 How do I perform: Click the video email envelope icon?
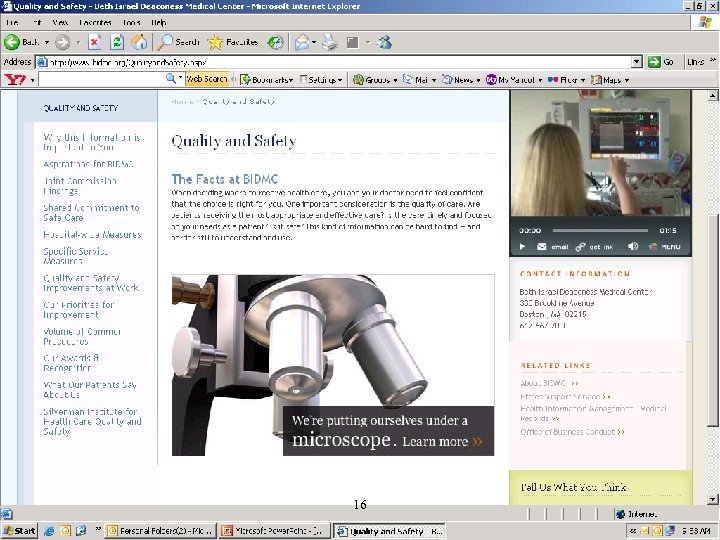[542, 247]
